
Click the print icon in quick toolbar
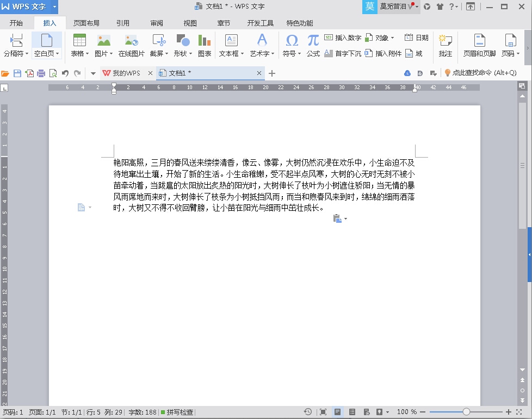(41, 73)
